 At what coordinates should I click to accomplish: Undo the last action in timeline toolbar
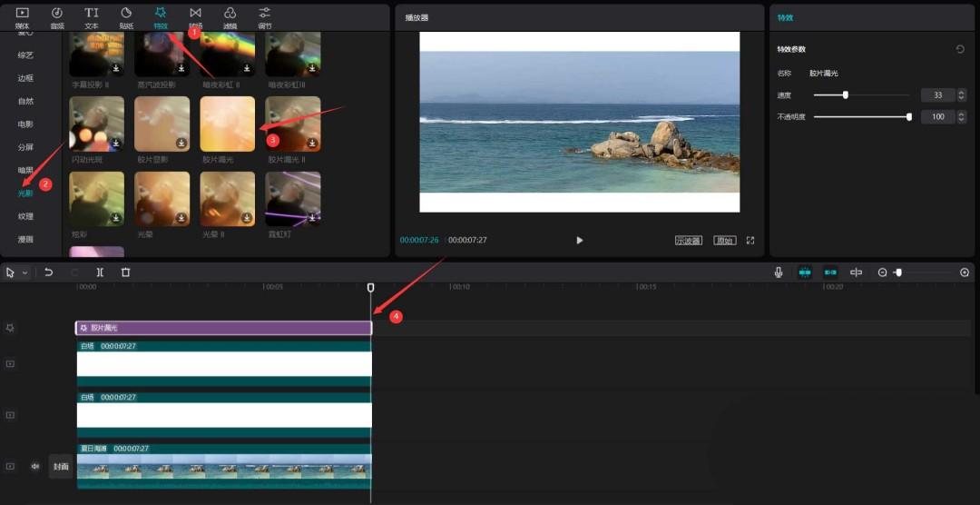(48, 272)
